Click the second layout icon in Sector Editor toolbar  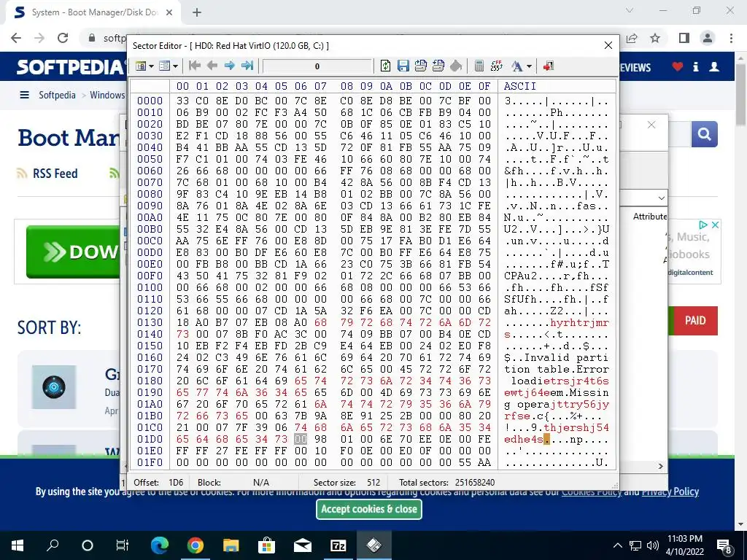(164, 66)
